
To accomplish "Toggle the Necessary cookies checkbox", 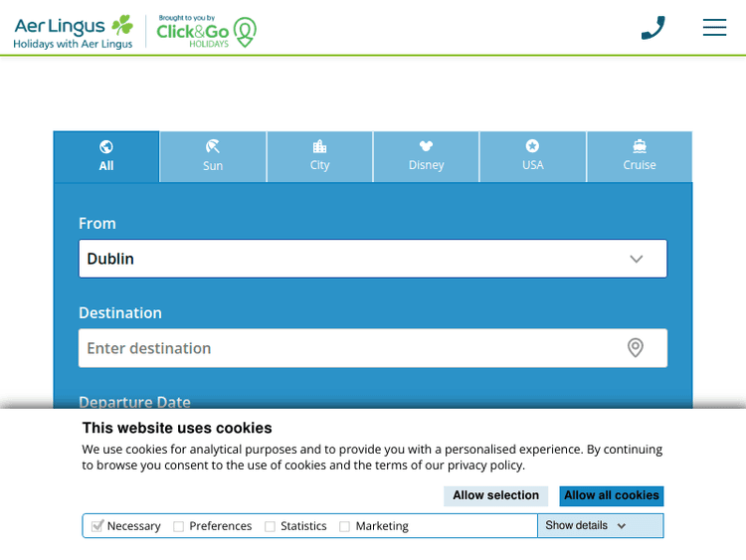I will [x=97, y=526].
